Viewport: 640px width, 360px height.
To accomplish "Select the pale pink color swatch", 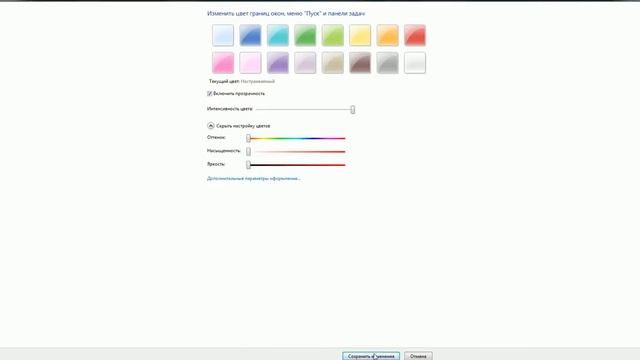I will (250, 62).
